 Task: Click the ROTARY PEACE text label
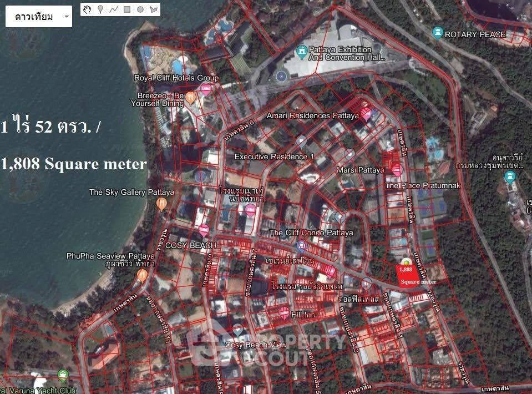pyautogui.click(x=475, y=34)
